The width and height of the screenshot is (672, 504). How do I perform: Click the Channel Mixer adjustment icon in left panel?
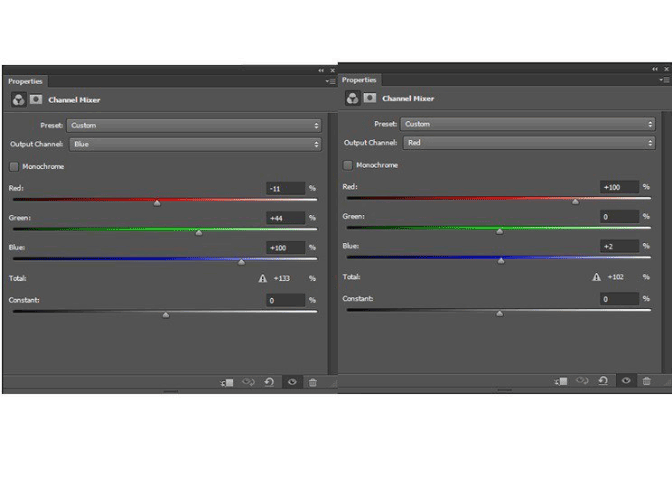tap(18, 100)
